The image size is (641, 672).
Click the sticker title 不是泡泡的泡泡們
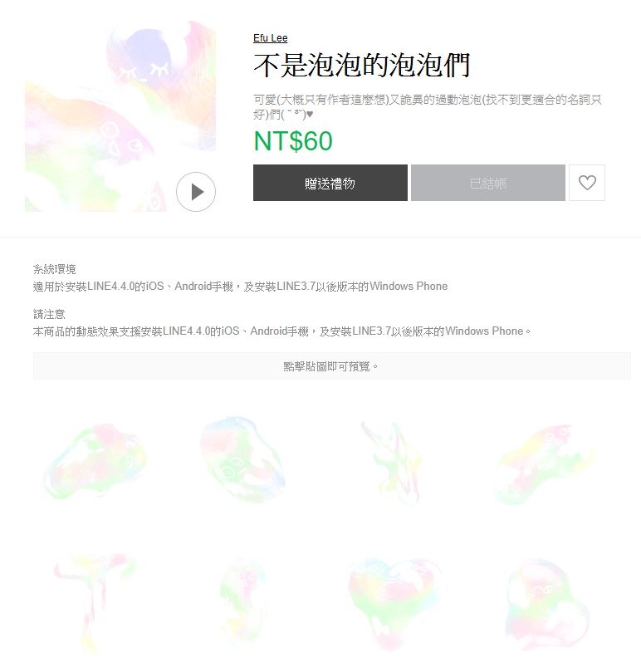[x=362, y=65]
